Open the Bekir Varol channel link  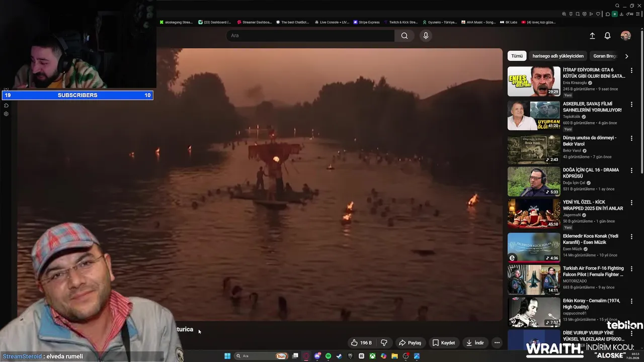pyautogui.click(x=572, y=150)
